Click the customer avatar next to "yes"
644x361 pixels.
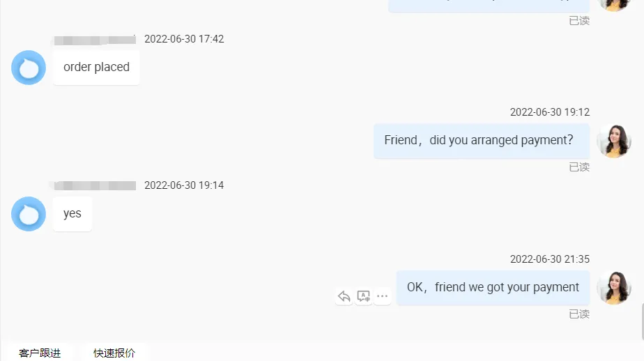point(29,214)
